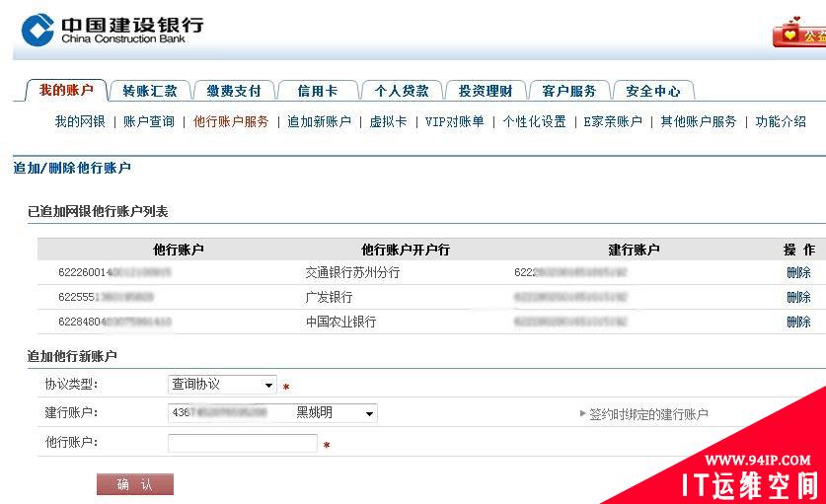Open 我的网银 submenu link
Viewport: 826px width, 504px height.
pyautogui.click(x=80, y=121)
